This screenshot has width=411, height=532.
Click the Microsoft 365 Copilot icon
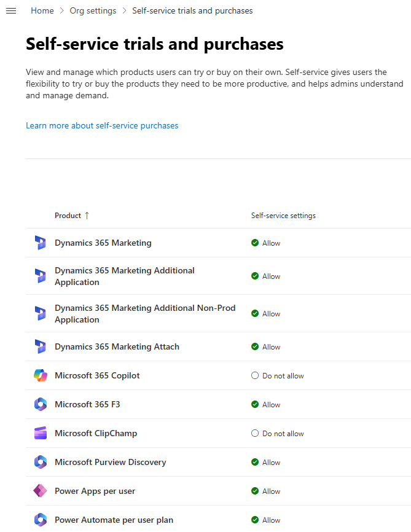pos(41,375)
